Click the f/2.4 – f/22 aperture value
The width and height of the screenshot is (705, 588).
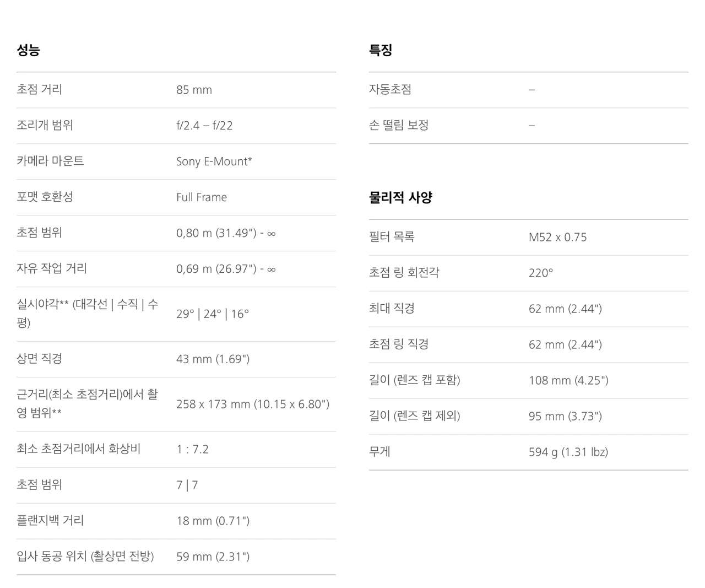pos(204,126)
